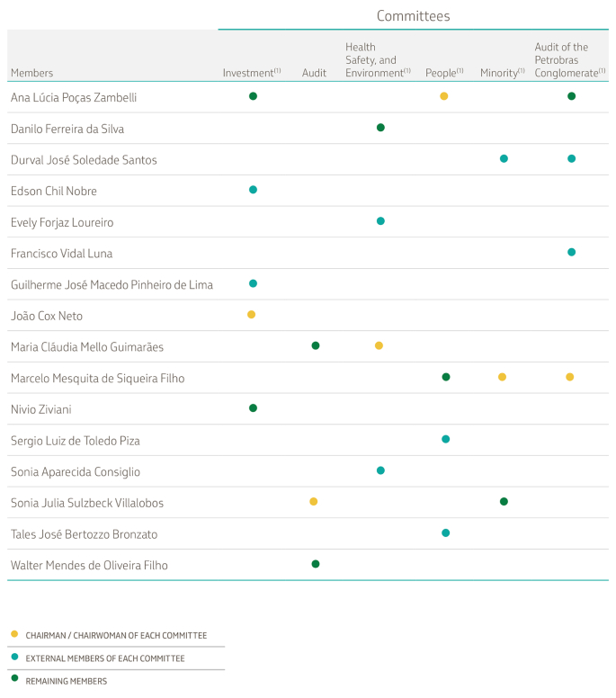Click the yellow People dot for Ana Lúcia

click(x=444, y=96)
